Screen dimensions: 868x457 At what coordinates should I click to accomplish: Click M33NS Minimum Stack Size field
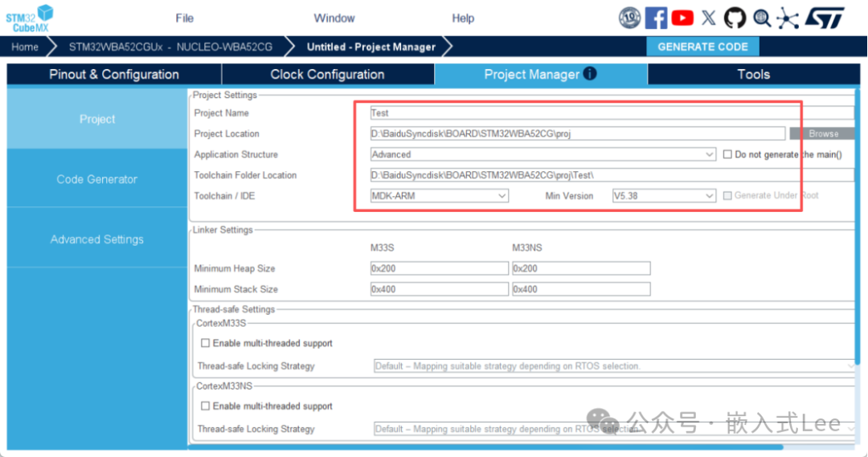coord(581,289)
